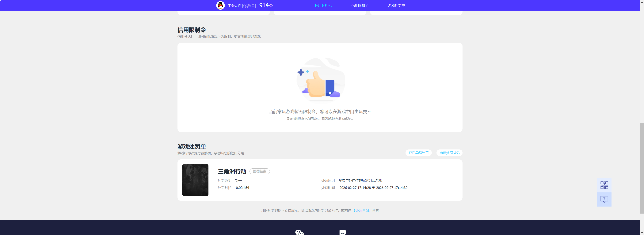Click the [QQ账号] account label
The height and width of the screenshot is (235, 644).
click(249, 6)
